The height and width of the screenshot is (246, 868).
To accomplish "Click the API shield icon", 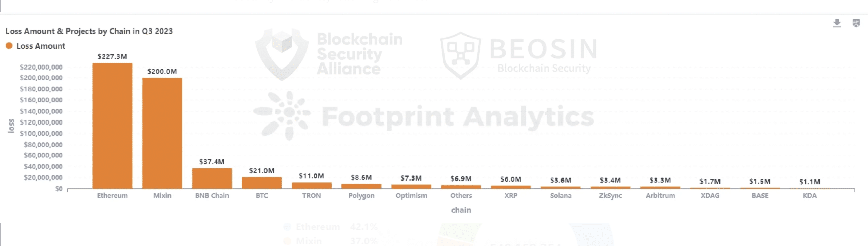I will (x=856, y=23).
